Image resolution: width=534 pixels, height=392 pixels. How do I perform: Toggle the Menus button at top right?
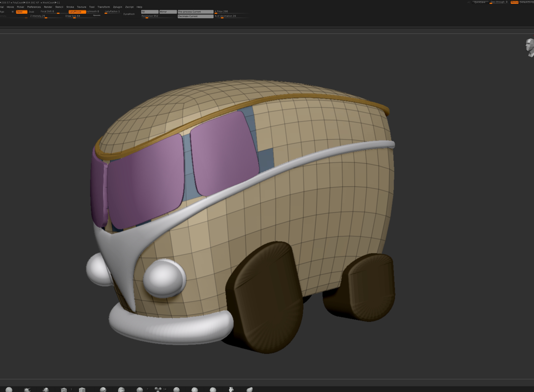515,2
